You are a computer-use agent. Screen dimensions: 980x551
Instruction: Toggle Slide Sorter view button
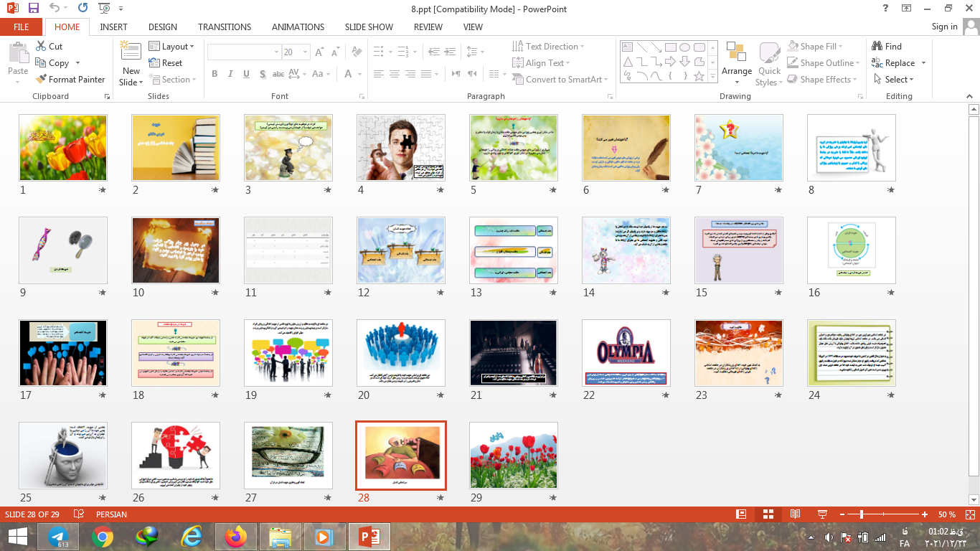[768, 514]
